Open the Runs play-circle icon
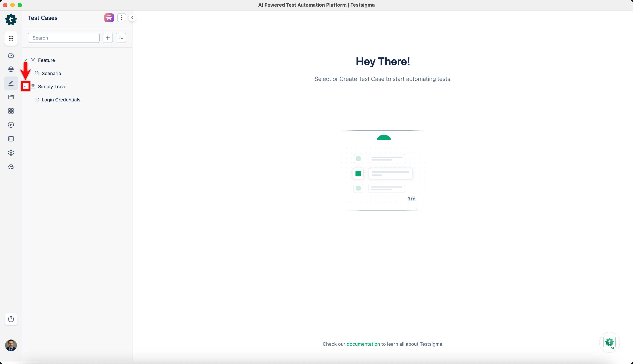The image size is (633, 364). point(11,125)
